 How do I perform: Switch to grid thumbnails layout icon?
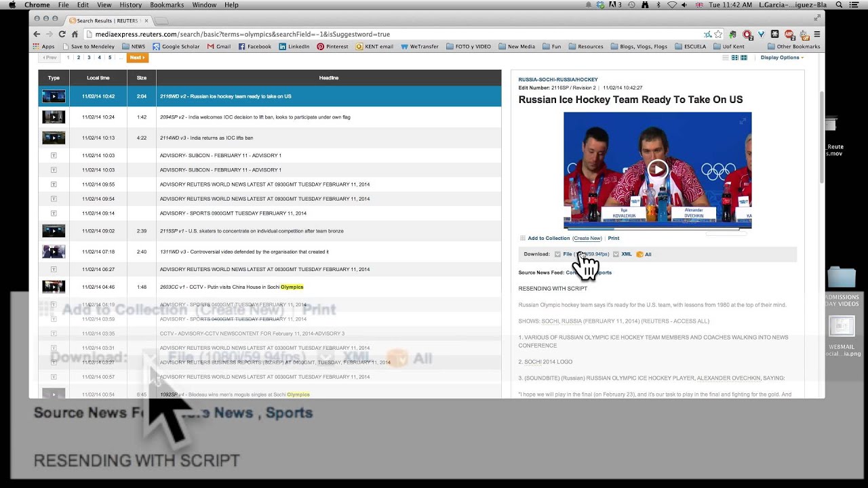click(744, 58)
